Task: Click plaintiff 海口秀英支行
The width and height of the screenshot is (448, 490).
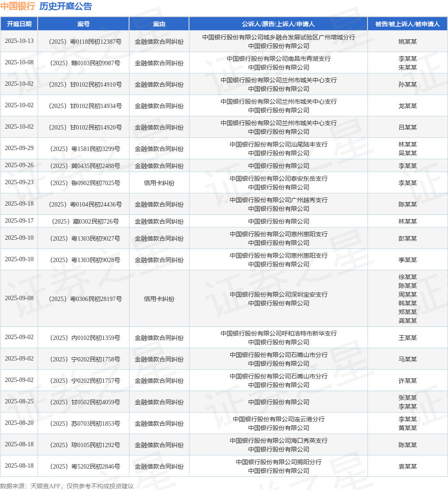Action: tap(279, 441)
